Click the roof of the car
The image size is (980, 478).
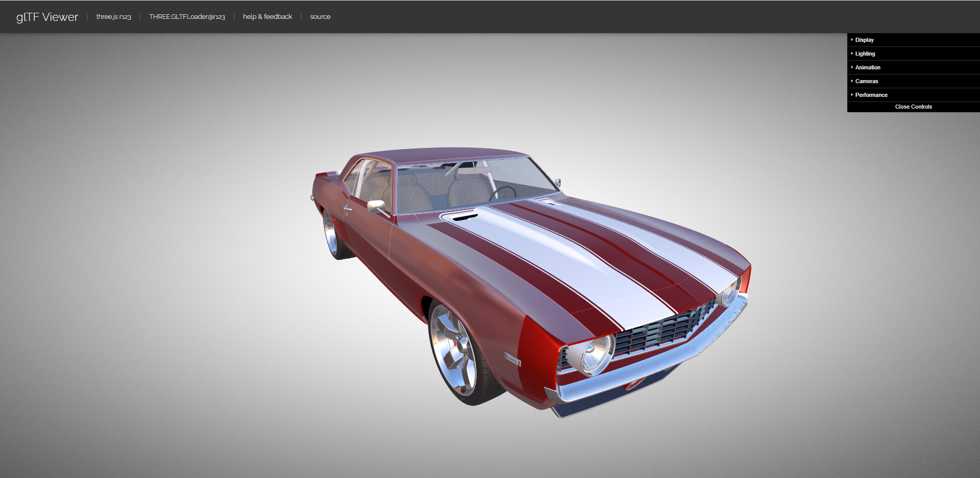point(444,155)
